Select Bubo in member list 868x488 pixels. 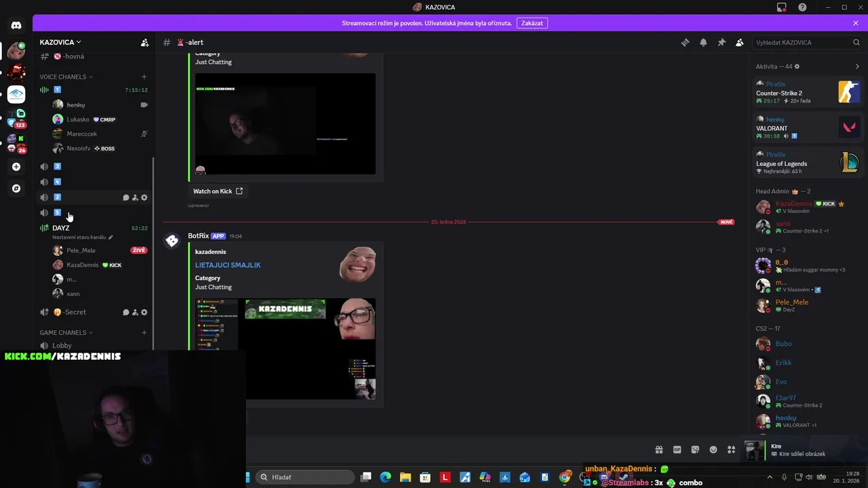click(808, 344)
